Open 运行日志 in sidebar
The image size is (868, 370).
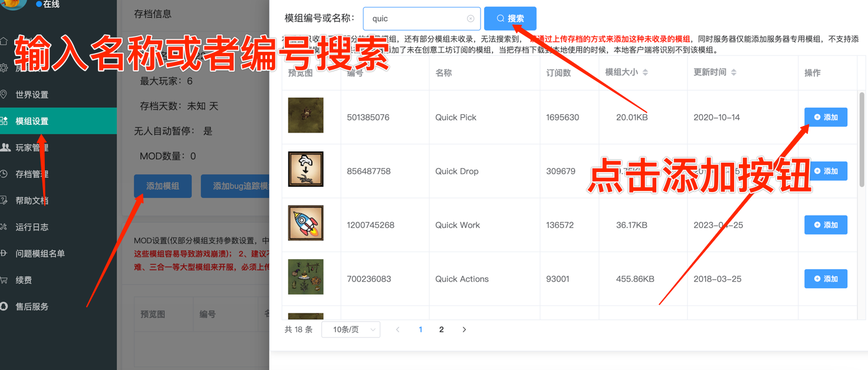click(x=32, y=227)
